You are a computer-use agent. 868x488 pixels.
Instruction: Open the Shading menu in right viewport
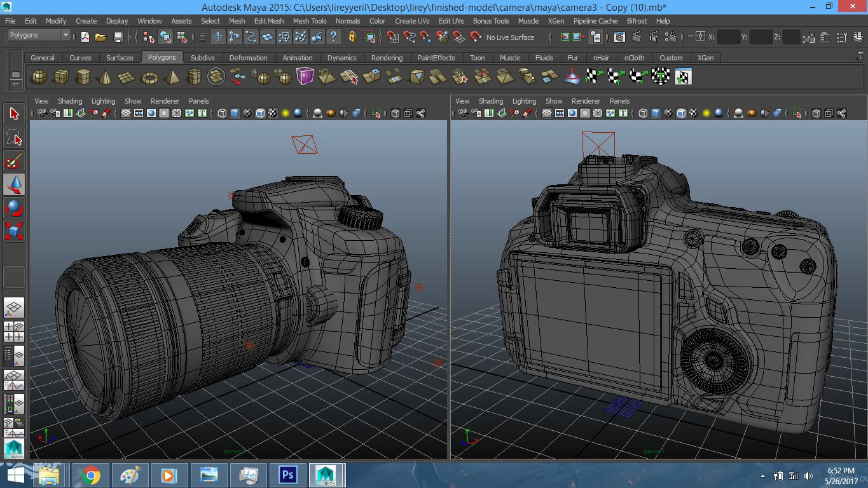pos(490,101)
